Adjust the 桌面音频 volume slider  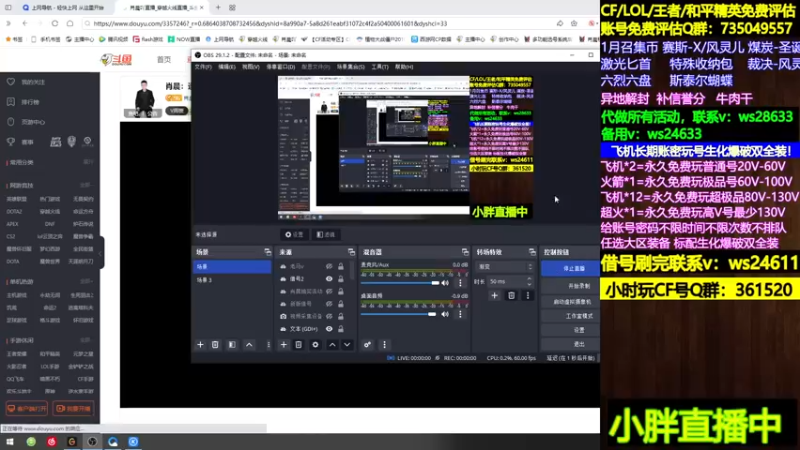point(399,314)
